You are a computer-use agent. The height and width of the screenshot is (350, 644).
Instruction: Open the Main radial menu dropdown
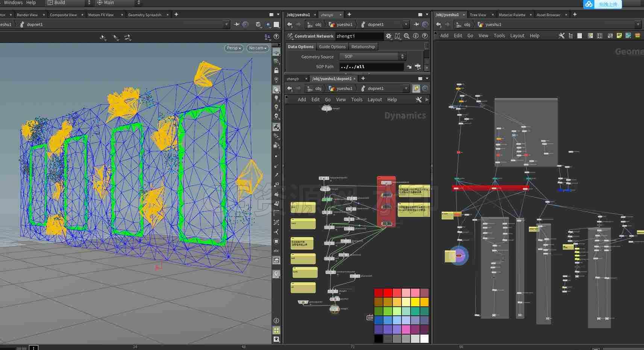pos(118,3)
